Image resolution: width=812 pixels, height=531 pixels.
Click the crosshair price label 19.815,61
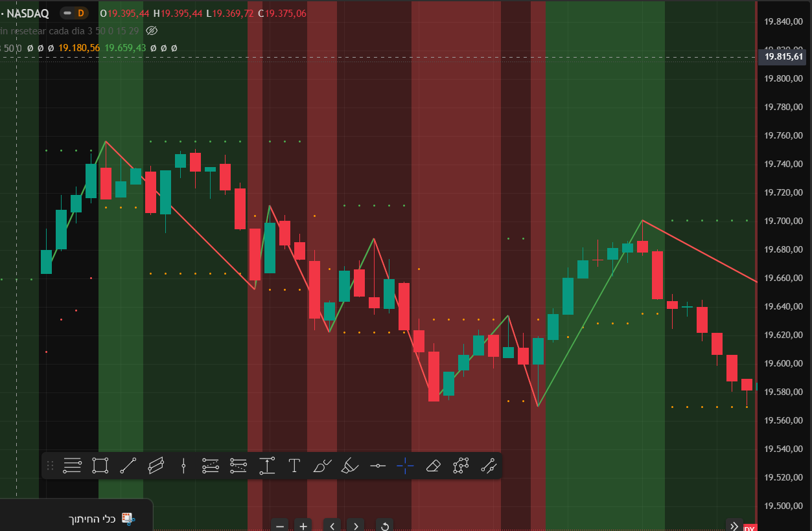pos(783,57)
